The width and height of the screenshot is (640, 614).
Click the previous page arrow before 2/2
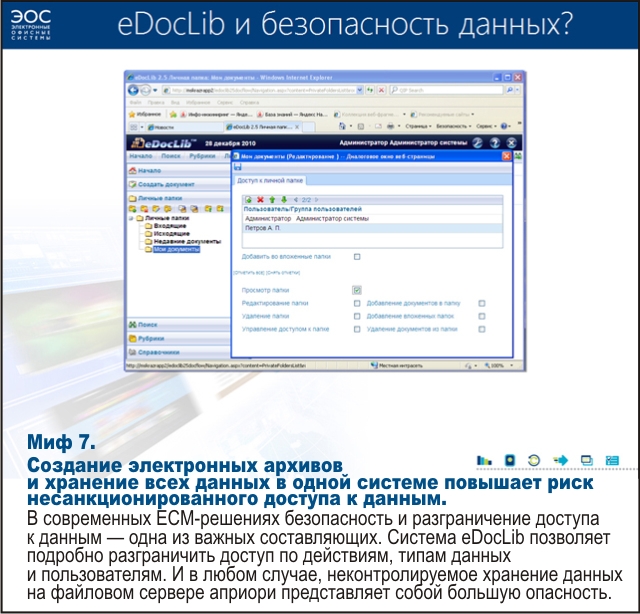coord(296,200)
